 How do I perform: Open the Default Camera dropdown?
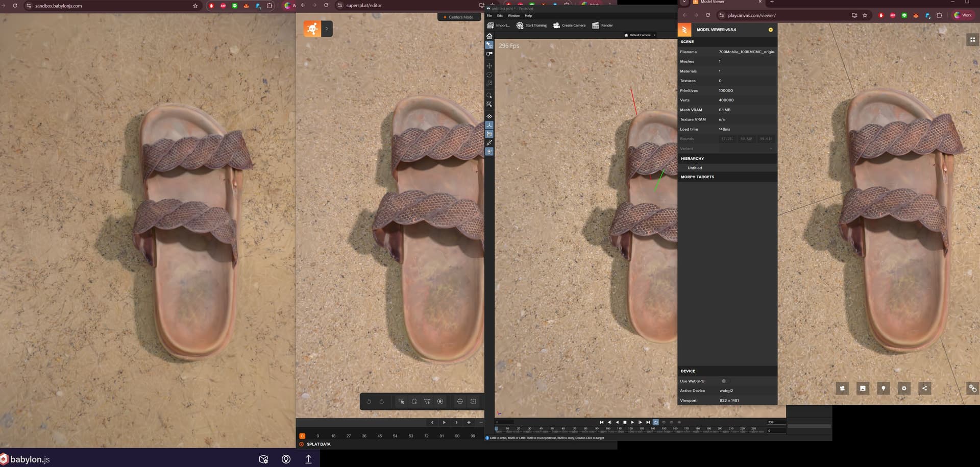pyautogui.click(x=640, y=35)
